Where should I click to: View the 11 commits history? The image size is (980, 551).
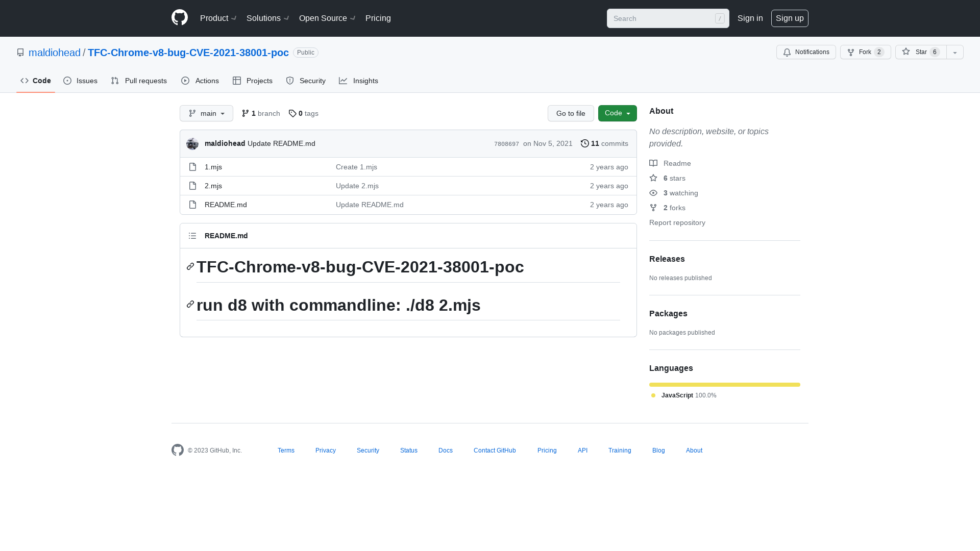tap(604, 143)
